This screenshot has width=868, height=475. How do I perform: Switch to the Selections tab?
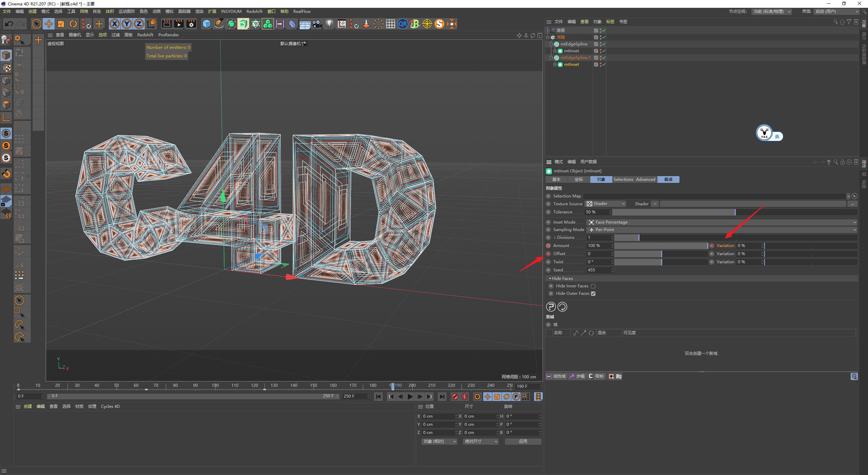click(623, 179)
